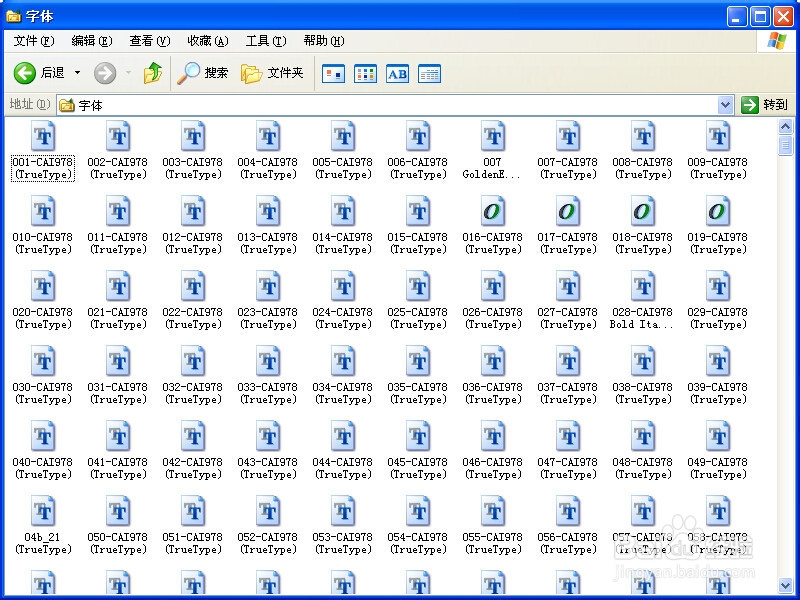Open the 查看(V) menu
The height and width of the screenshot is (600, 800).
point(149,41)
